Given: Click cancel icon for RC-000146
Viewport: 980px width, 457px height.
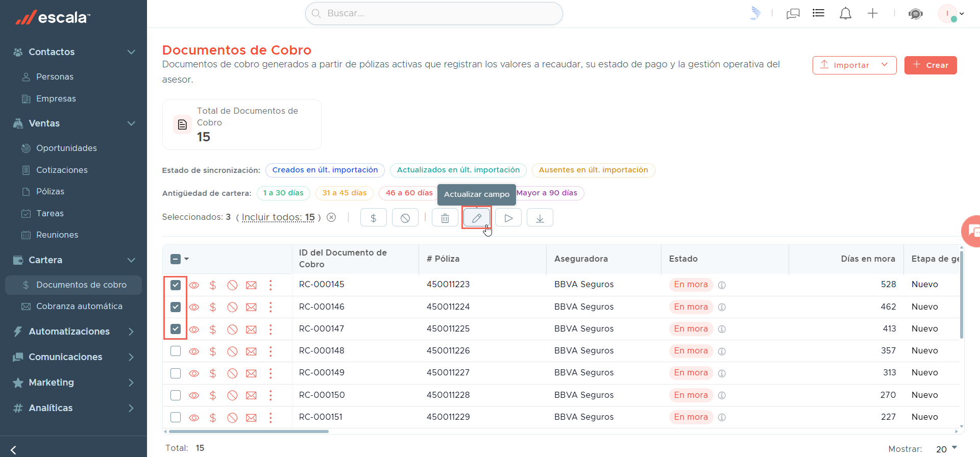Looking at the screenshot, I should click(x=232, y=307).
